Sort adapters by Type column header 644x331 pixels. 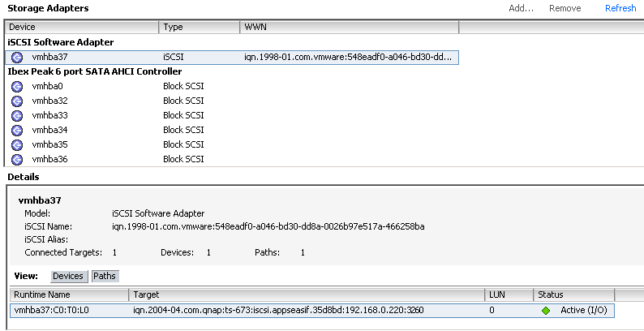(200, 28)
